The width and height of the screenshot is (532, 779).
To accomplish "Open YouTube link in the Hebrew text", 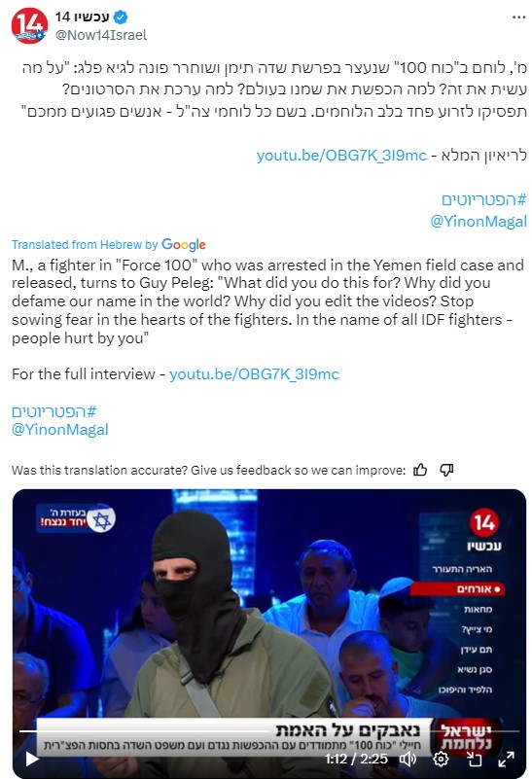I will pyautogui.click(x=341, y=156).
